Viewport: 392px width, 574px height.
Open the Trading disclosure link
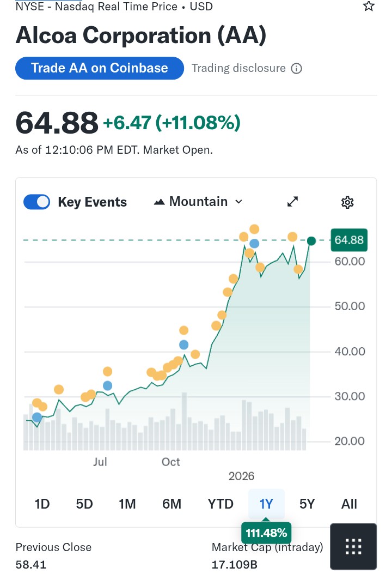point(238,68)
